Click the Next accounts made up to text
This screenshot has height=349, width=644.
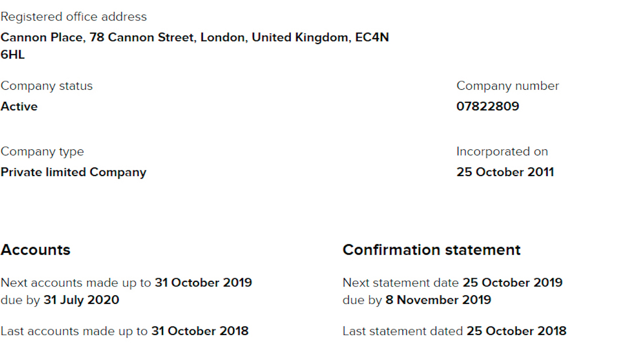pos(76,283)
